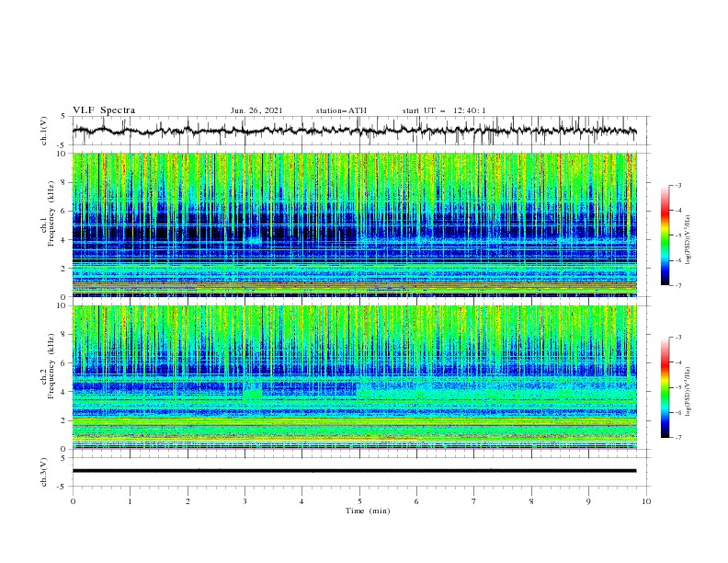Click time axis tick label '7'
The image size is (728, 563).
pyautogui.click(x=474, y=501)
